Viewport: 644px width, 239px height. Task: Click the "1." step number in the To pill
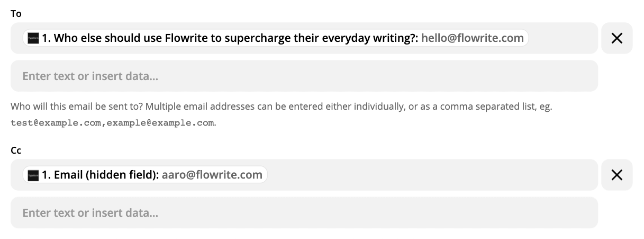[46, 38]
